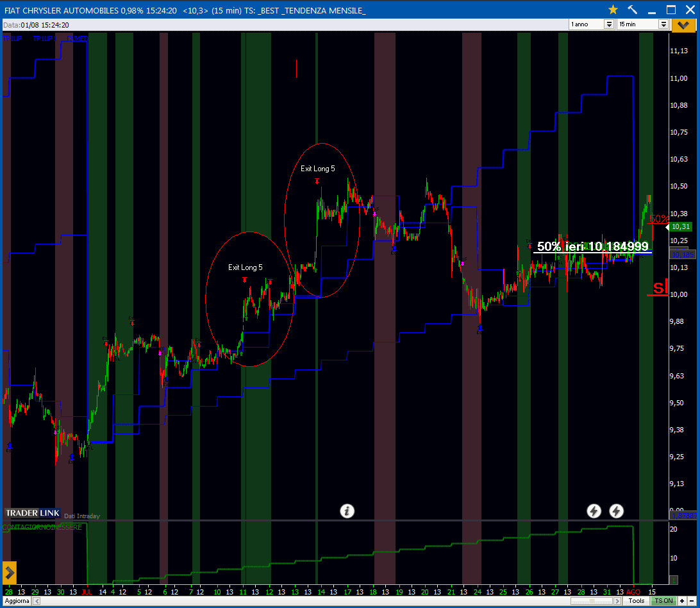Image resolution: width=700 pixels, height=608 pixels.
Task: Click the '50% ieri 10.184999' level label
Action: pos(592,246)
